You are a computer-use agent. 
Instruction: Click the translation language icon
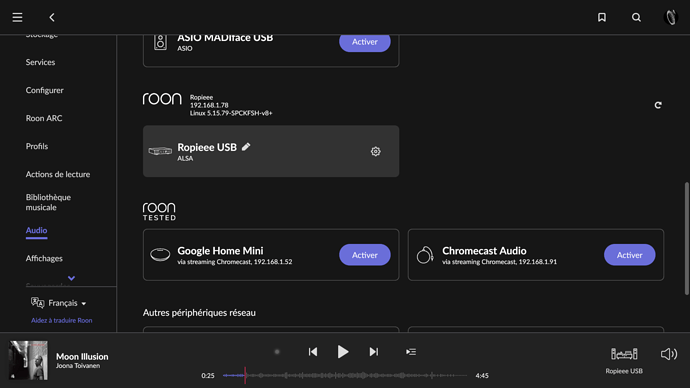(x=37, y=303)
